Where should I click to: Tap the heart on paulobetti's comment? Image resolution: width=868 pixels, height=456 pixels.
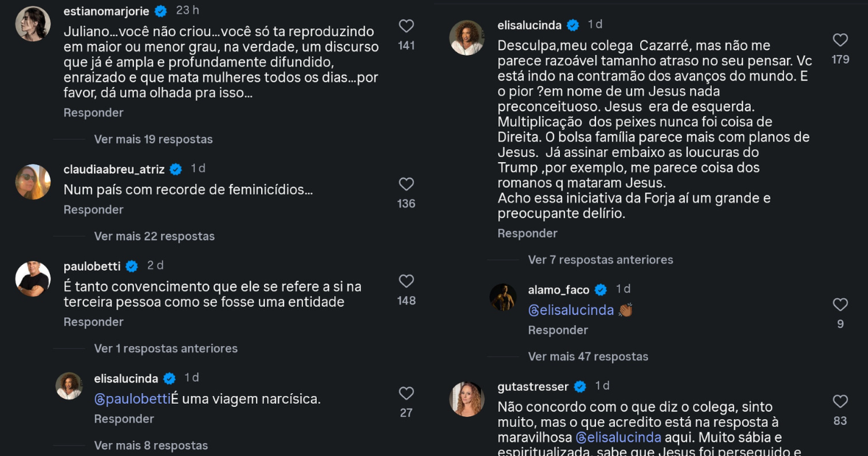click(407, 281)
